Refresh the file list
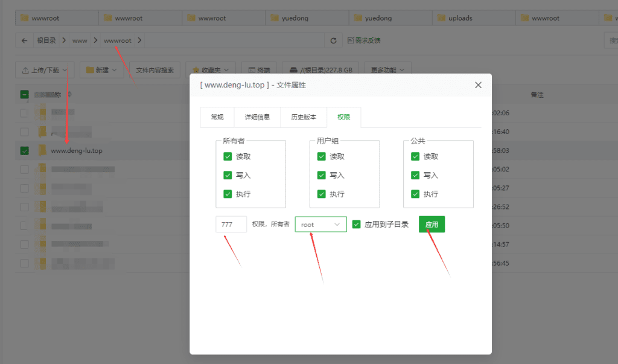Viewport: 618px width, 364px height. (x=333, y=40)
